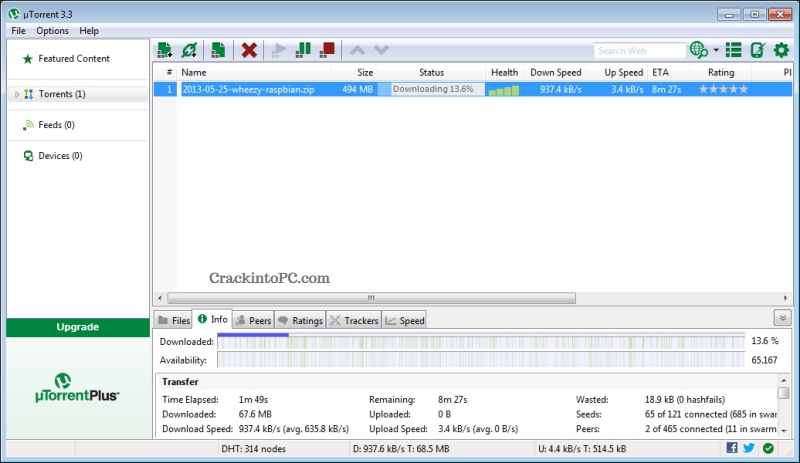Click the Facebook icon in status bar
The height and width of the screenshot is (463, 800).
[x=732, y=448]
